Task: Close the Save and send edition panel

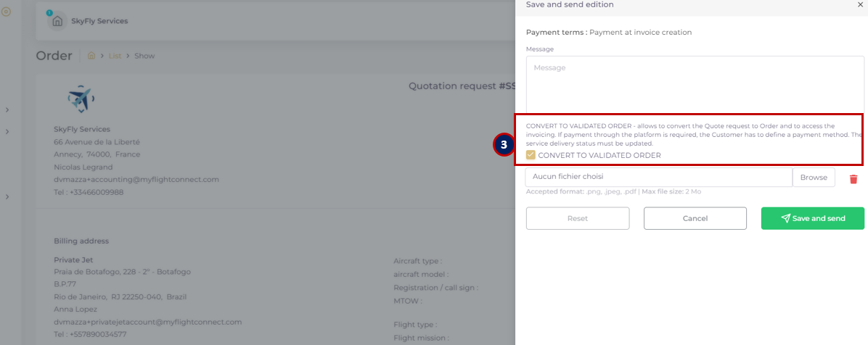Action: [x=859, y=4]
